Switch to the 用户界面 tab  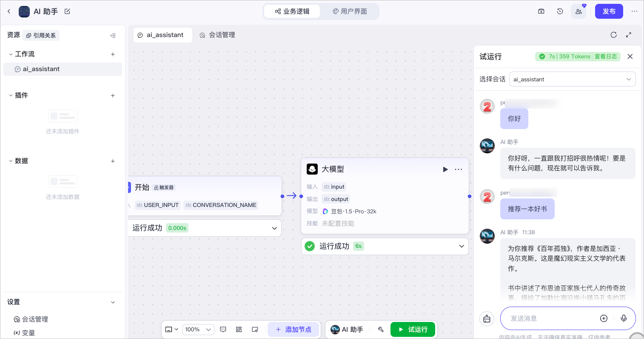(x=350, y=11)
